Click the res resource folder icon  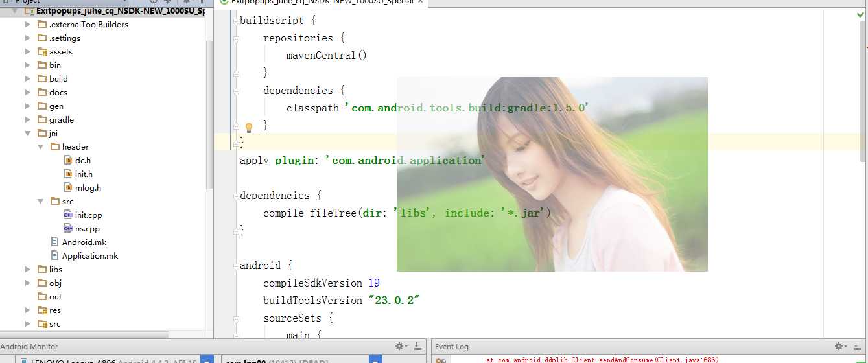42,310
